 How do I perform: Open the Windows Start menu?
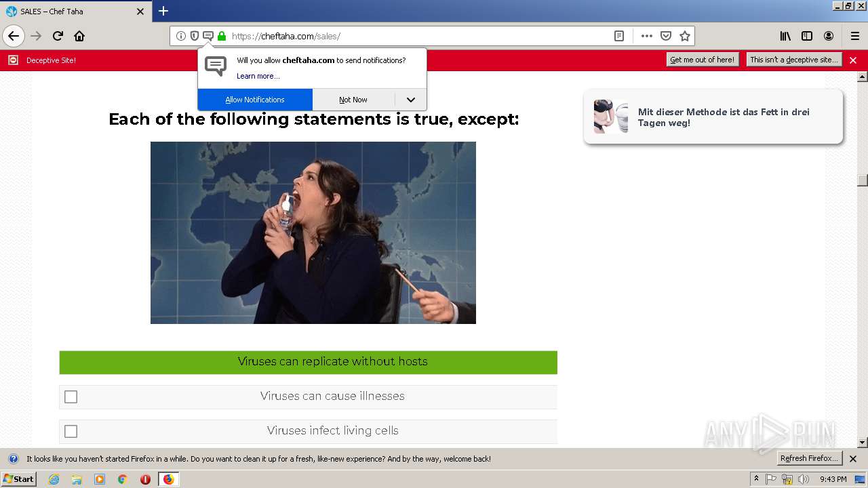(19, 479)
